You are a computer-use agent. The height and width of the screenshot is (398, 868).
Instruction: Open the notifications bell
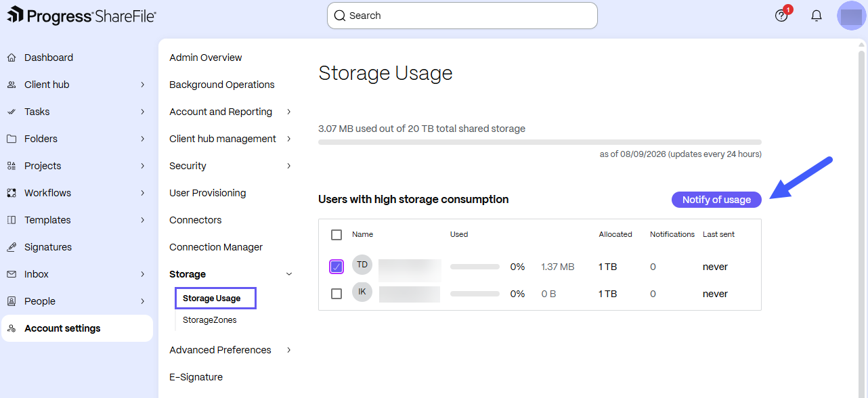pyautogui.click(x=817, y=16)
